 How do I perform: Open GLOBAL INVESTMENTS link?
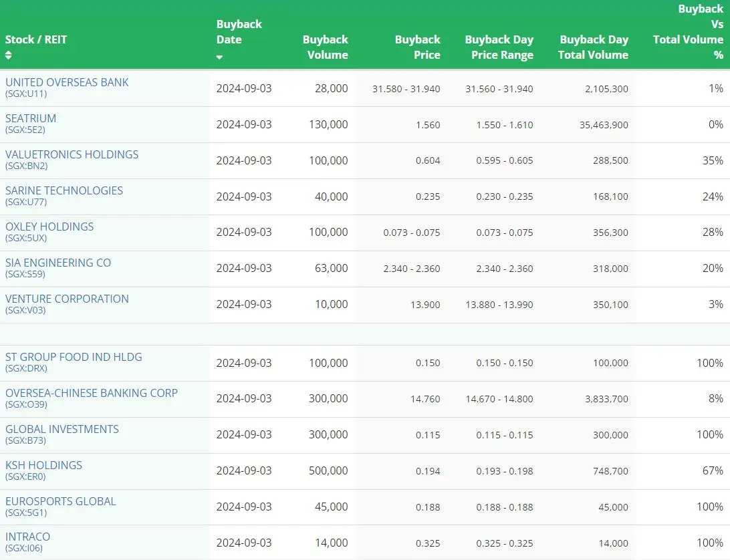point(62,429)
